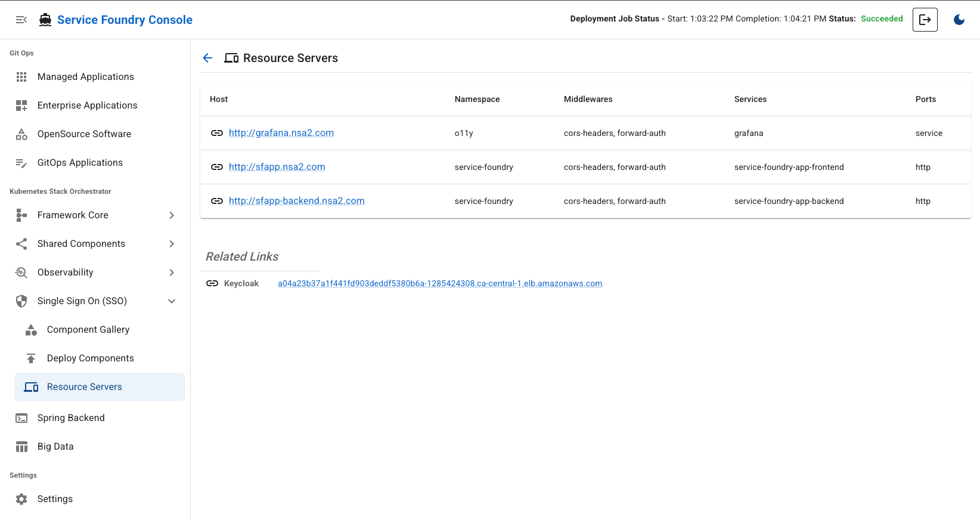Click the link icon beside sfapp.nsa2.com host
The image size is (980, 520).
tap(217, 167)
